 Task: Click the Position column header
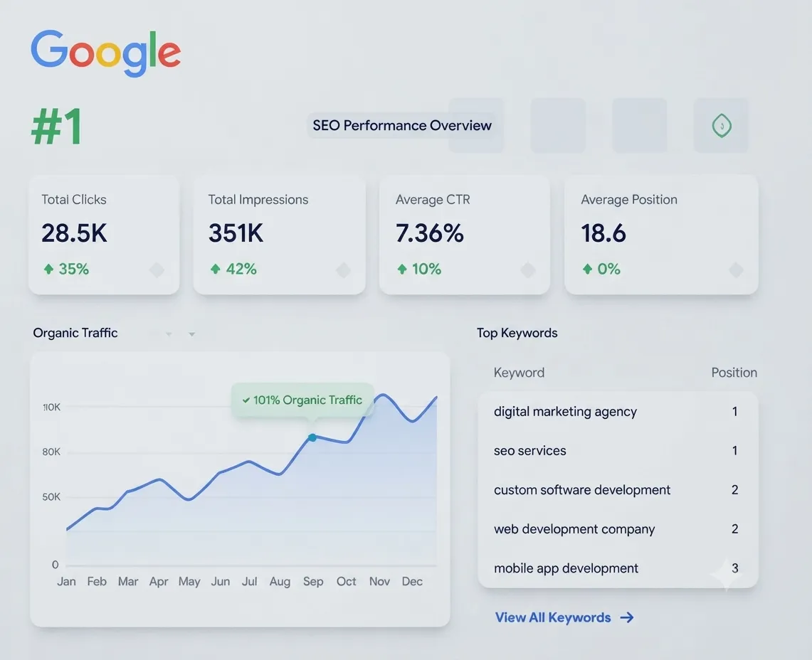coord(734,373)
